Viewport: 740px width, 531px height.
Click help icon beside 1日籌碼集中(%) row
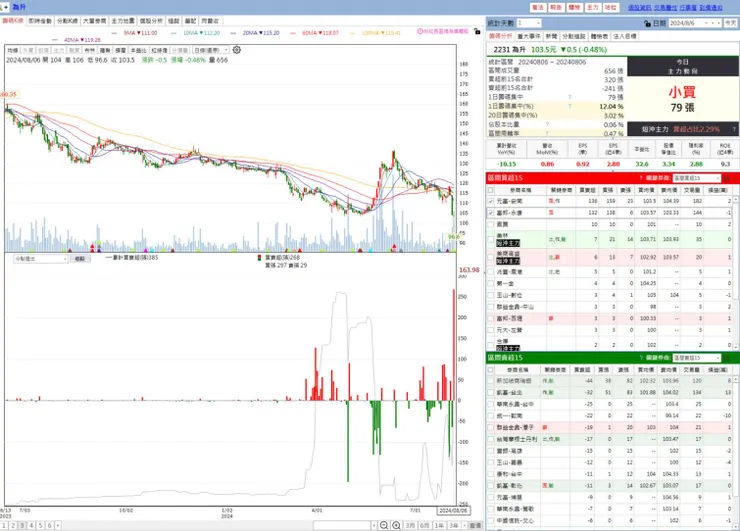[x=570, y=106]
